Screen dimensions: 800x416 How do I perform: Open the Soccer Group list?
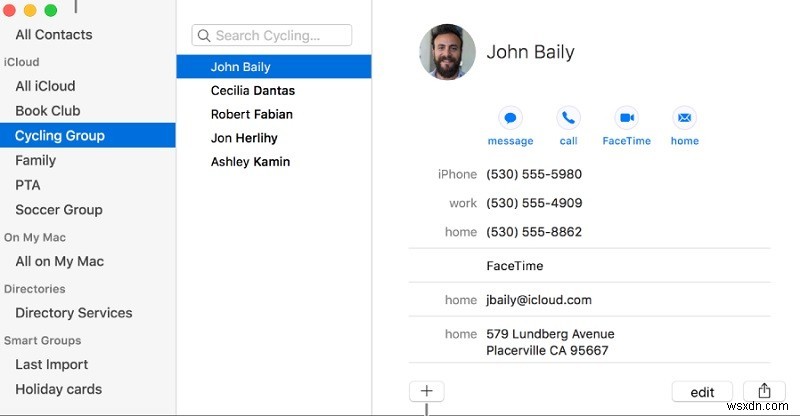tap(59, 210)
